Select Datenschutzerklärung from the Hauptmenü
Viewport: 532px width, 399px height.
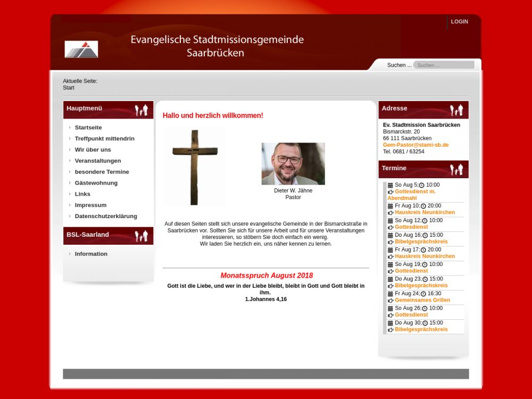click(x=106, y=216)
